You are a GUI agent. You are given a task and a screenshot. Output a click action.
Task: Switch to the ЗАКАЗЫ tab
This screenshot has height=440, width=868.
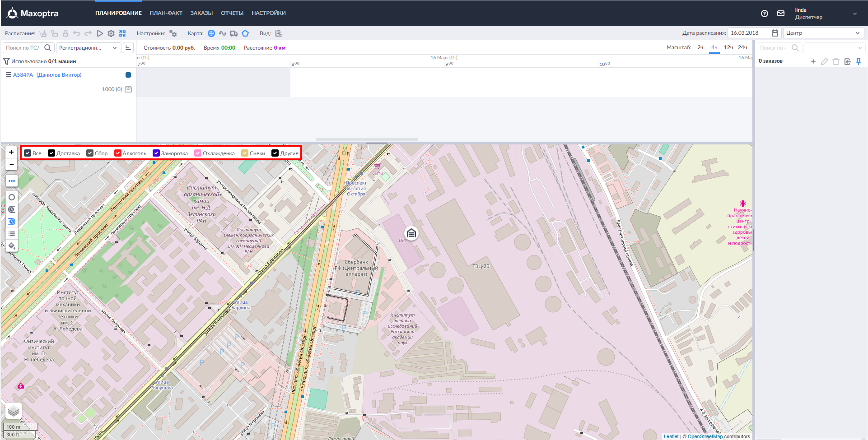tap(201, 13)
